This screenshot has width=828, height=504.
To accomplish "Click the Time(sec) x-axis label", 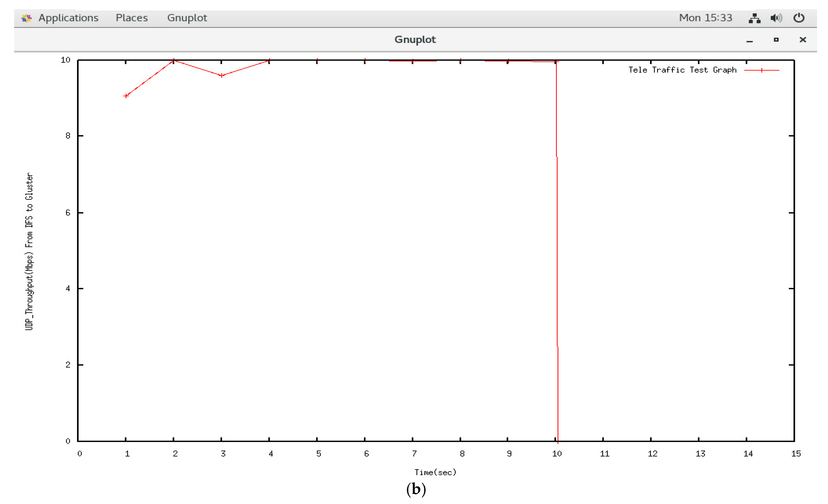I will (x=435, y=472).
